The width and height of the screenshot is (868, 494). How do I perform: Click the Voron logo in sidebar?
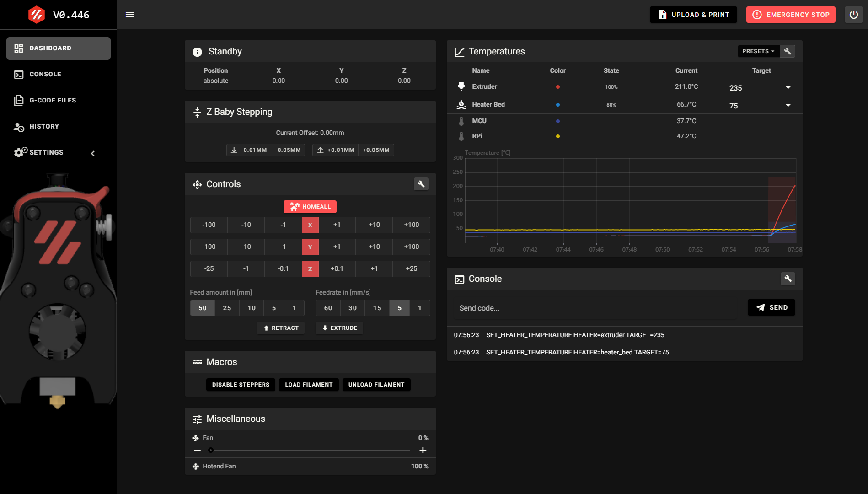coord(37,15)
